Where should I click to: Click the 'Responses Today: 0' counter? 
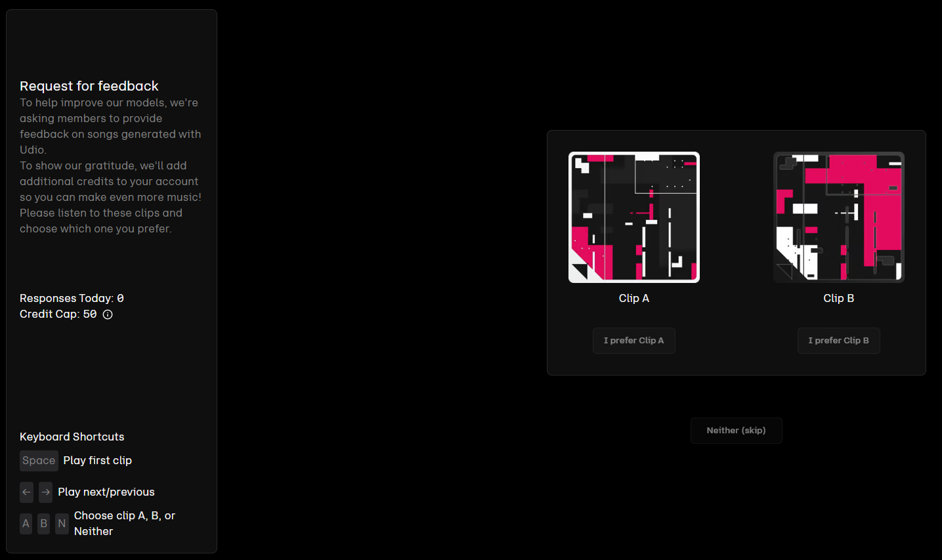[x=72, y=298]
